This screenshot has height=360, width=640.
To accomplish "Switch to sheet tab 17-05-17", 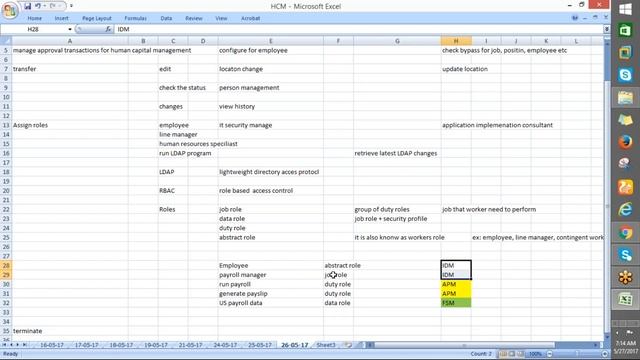I will [87, 345].
